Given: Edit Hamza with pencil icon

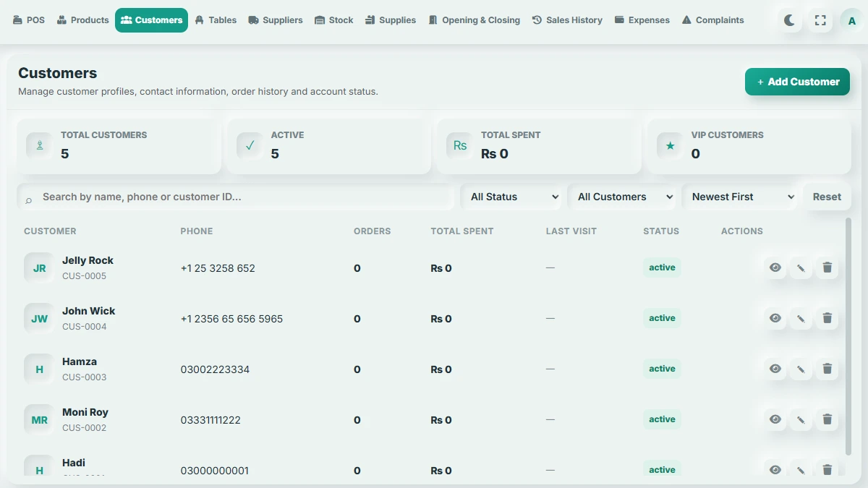Looking at the screenshot, I should click(x=801, y=369).
